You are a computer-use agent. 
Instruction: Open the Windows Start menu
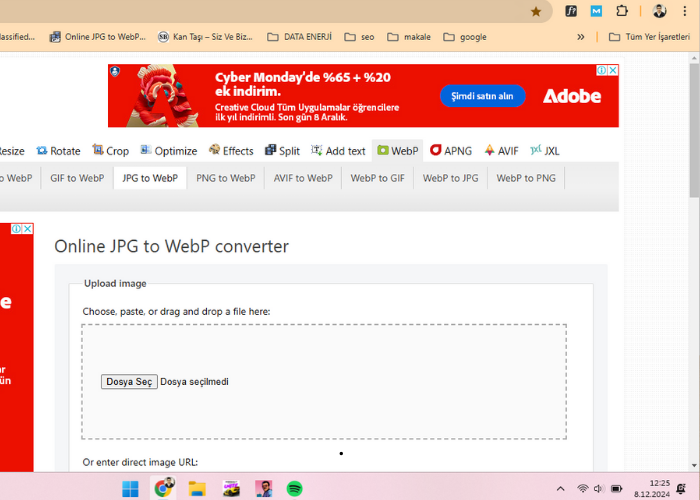(x=130, y=489)
